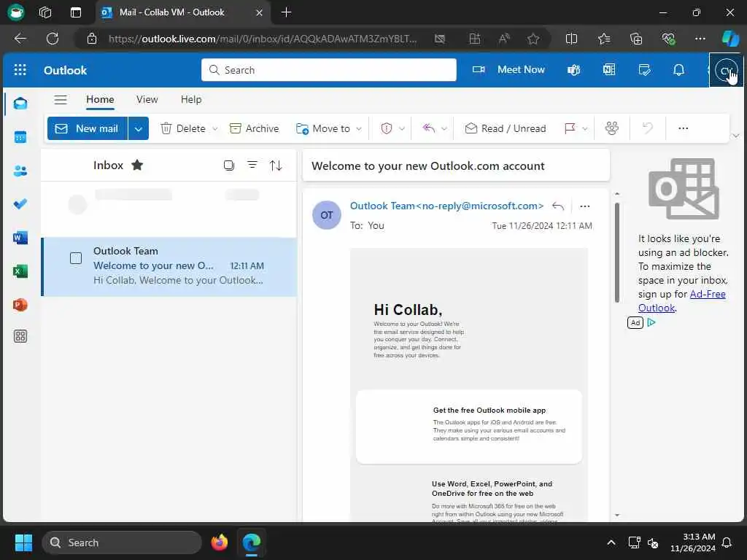Click the Flag icon in the ribbon
The height and width of the screenshot is (560, 747).
point(570,128)
